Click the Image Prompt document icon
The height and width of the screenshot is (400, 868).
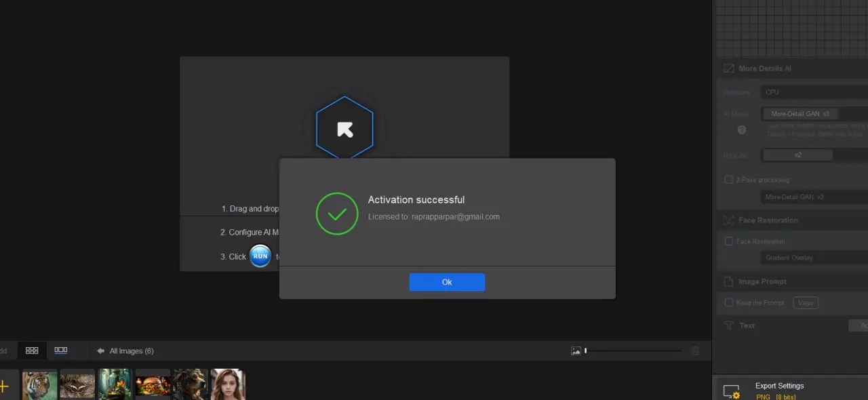click(x=728, y=281)
